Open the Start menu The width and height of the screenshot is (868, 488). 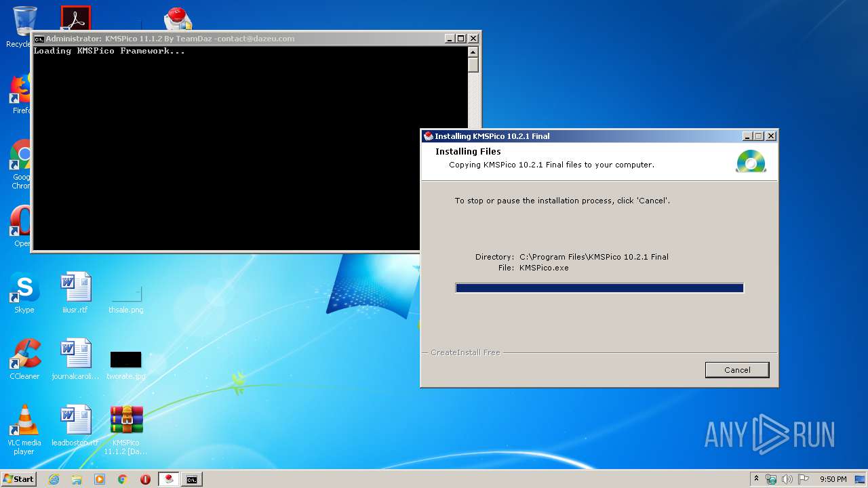click(x=18, y=479)
